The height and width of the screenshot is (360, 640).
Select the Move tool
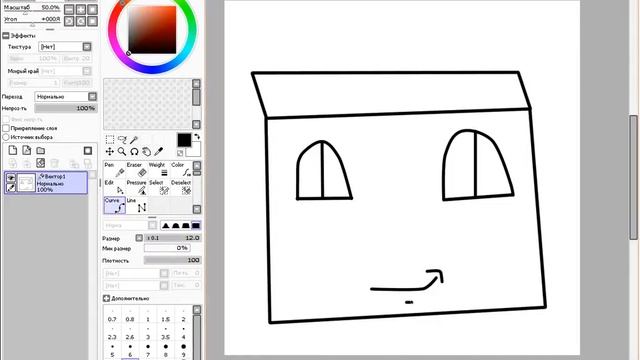[110, 151]
